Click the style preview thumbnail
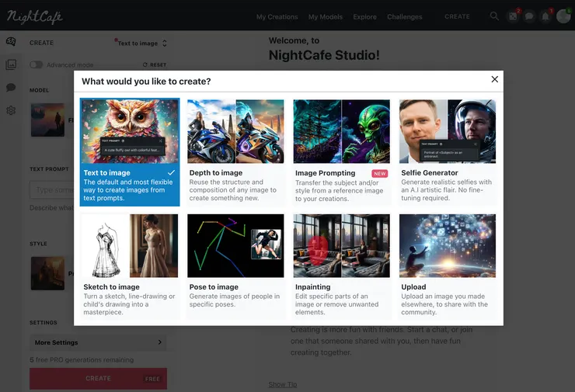Image resolution: width=575 pixels, height=392 pixels. pyautogui.click(x=47, y=273)
